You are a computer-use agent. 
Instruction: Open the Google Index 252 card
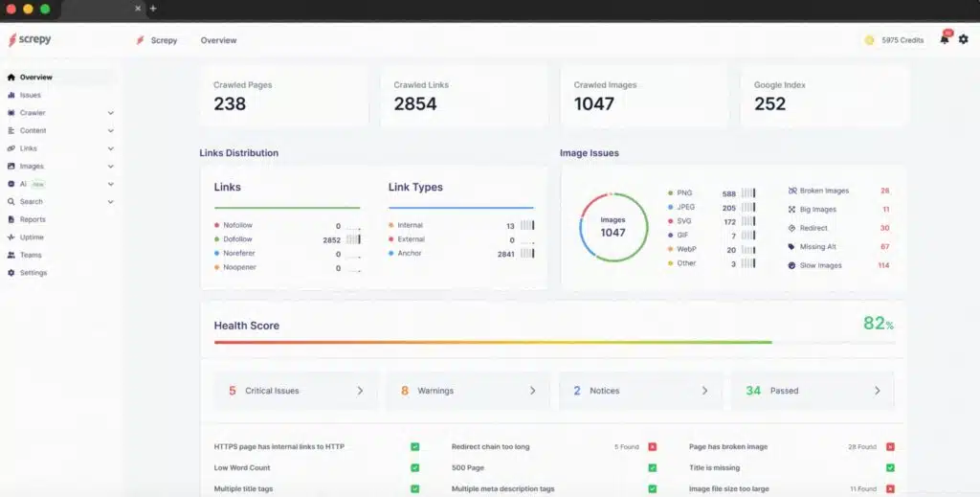[x=824, y=98]
